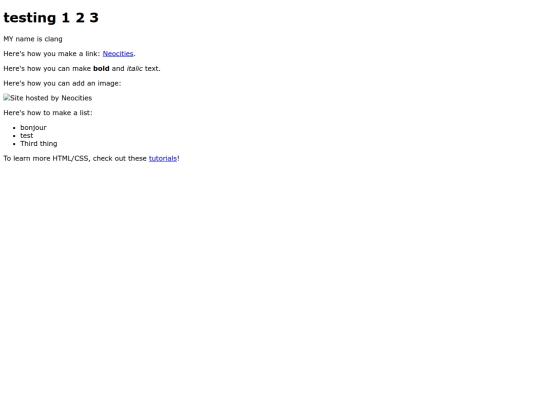Click the bullet before 'bonjour'
The image size is (540, 405).
(14, 128)
